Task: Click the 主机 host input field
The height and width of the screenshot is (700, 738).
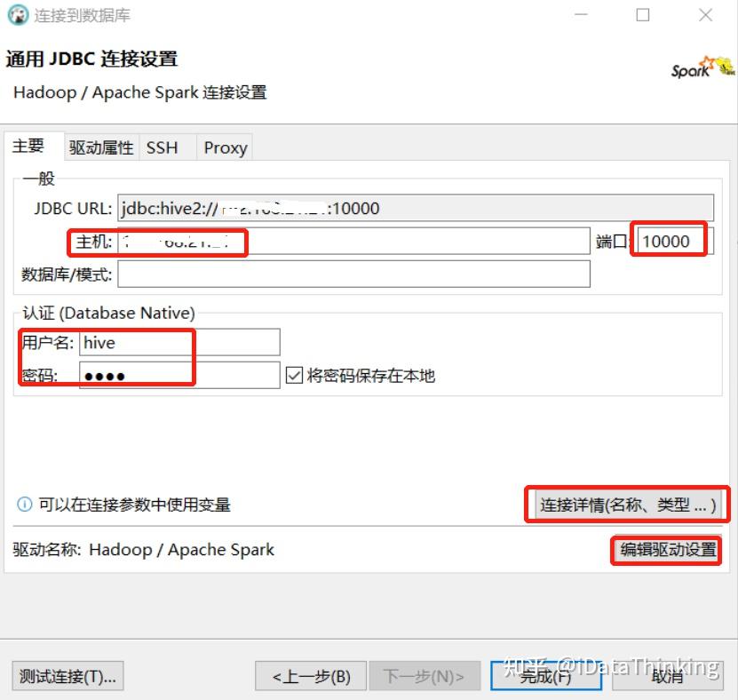Action: 355,241
